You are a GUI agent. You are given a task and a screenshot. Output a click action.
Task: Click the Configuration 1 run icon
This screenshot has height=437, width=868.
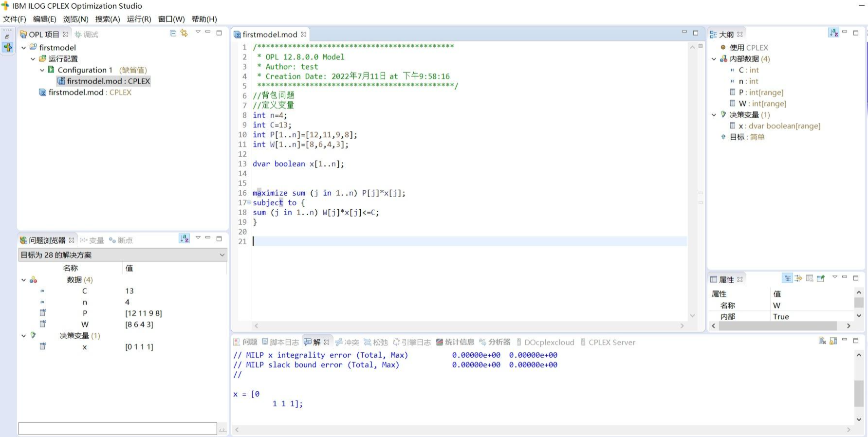click(51, 70)
